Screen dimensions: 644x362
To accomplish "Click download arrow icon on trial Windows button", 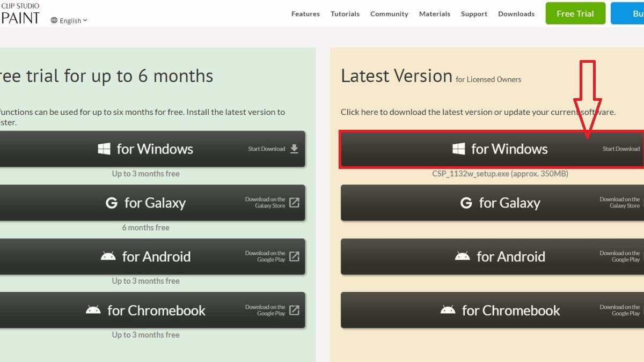I will tap(294, 149).
